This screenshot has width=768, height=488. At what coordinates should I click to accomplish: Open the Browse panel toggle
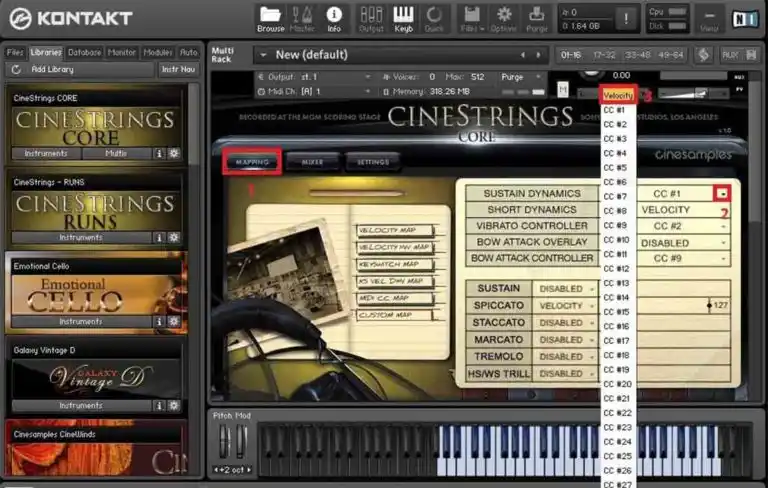[270, 19]
